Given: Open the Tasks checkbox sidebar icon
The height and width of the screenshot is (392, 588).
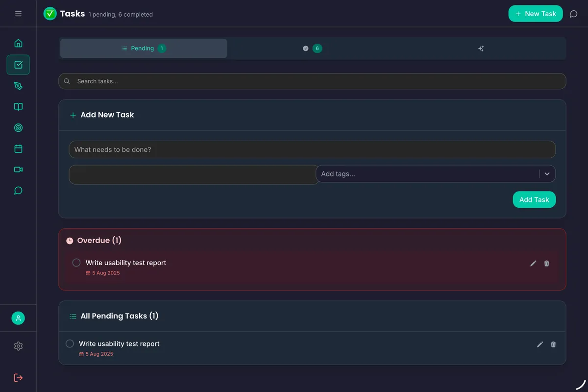Looking at the screenshot, I should pos(18,65).
